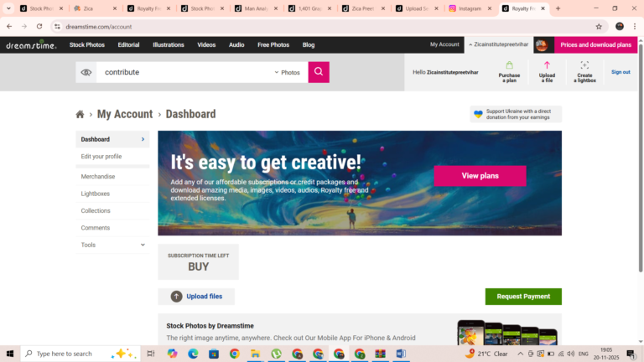Open Microsoft Word from taskbar
Screen dimensions: 644x362
[402, 354]
